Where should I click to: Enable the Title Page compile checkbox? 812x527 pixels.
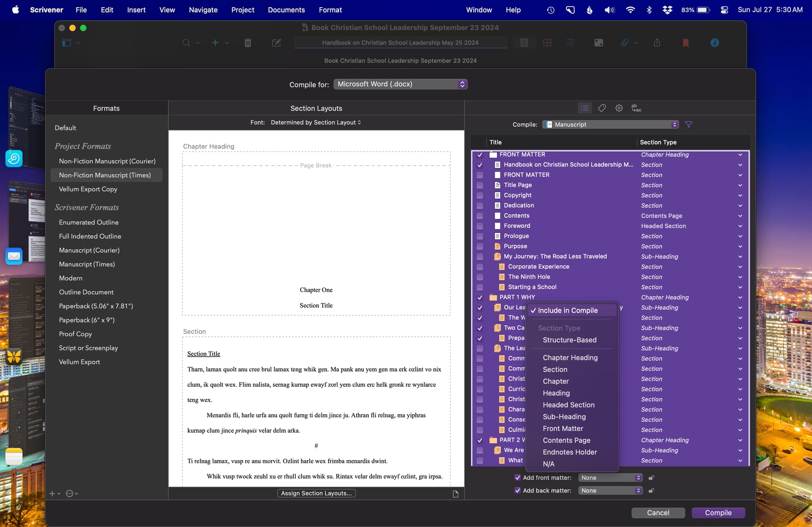point(480,185)
